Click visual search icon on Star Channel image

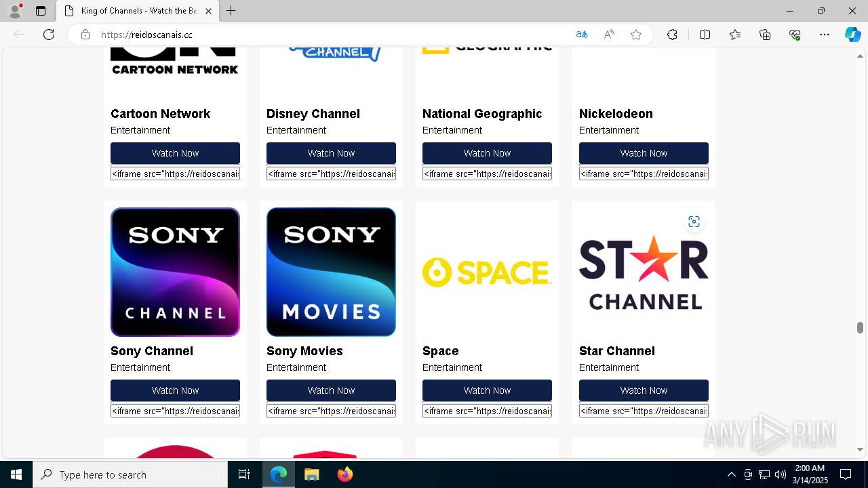(x=694, y=222)
